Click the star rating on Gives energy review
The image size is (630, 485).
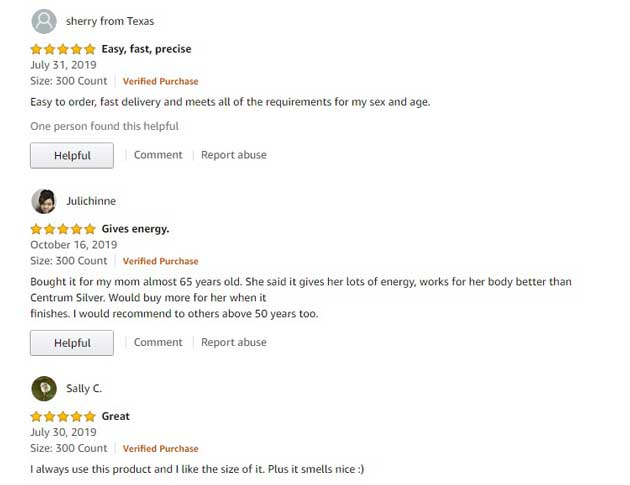pyautogui.click(x=63, y=229)
